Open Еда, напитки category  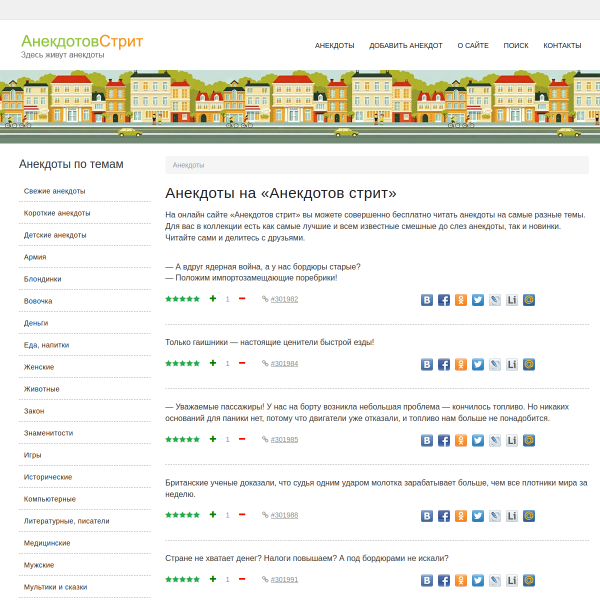coord(46,345)
